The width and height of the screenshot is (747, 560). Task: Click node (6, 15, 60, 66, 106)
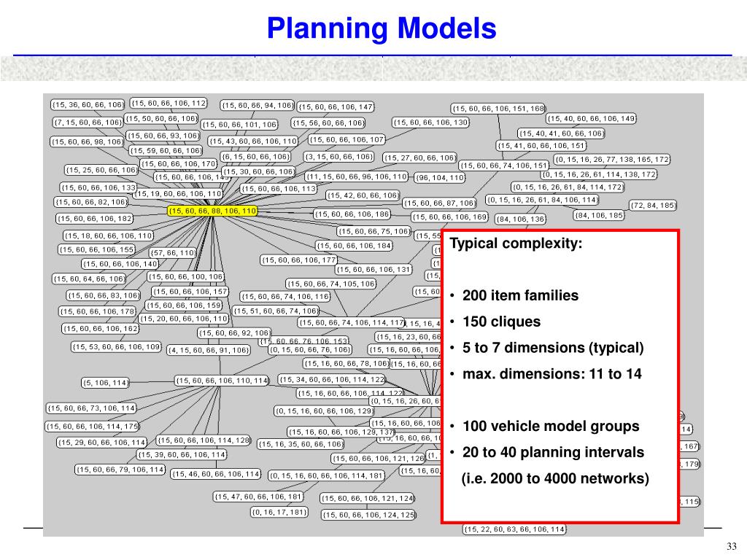tap(255, 157)
